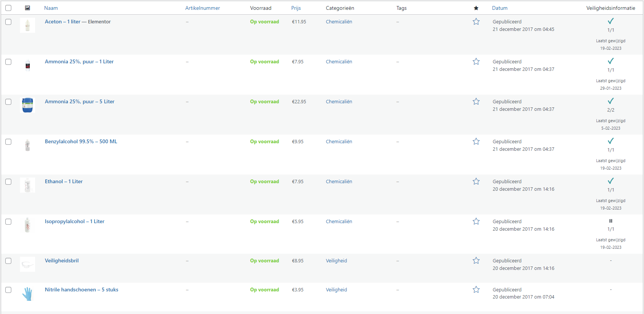Toggle featured star for Aceton – 1 liter
The width and height of the screenshot is (644, 314).
pyautogui.click(x=476, y=21)
